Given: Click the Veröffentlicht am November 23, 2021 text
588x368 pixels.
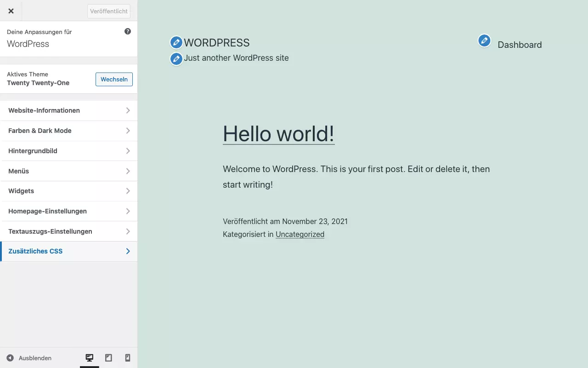Looking at the screenshot, I should 285,221.
